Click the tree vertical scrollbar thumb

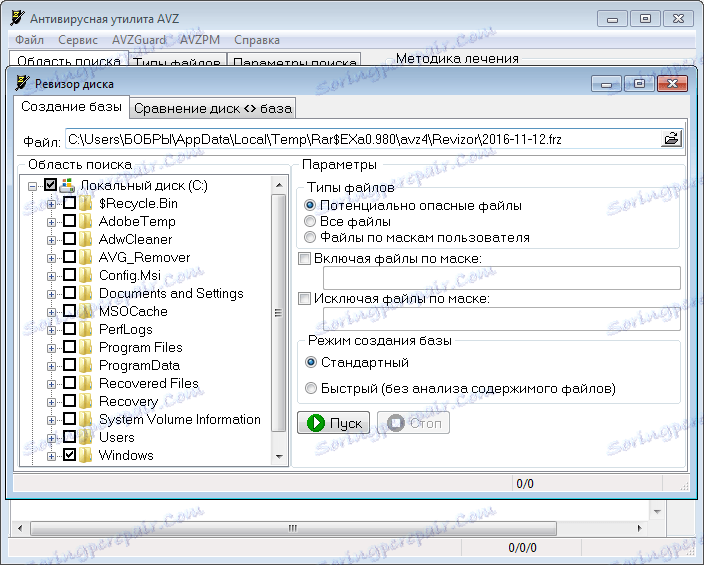coord(279,313)
